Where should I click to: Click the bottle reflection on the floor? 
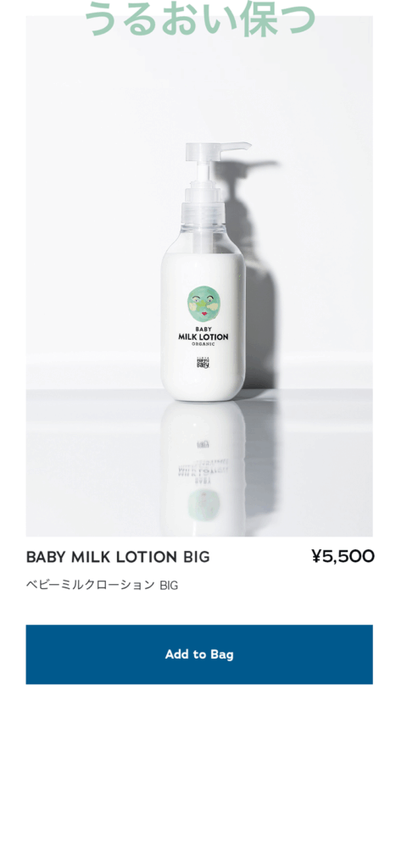point(203,468)
